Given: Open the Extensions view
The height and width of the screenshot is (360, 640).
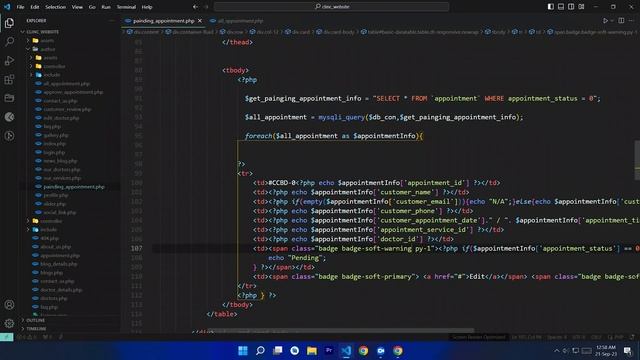Looking at the screenshot, I should tap(9, 80).
